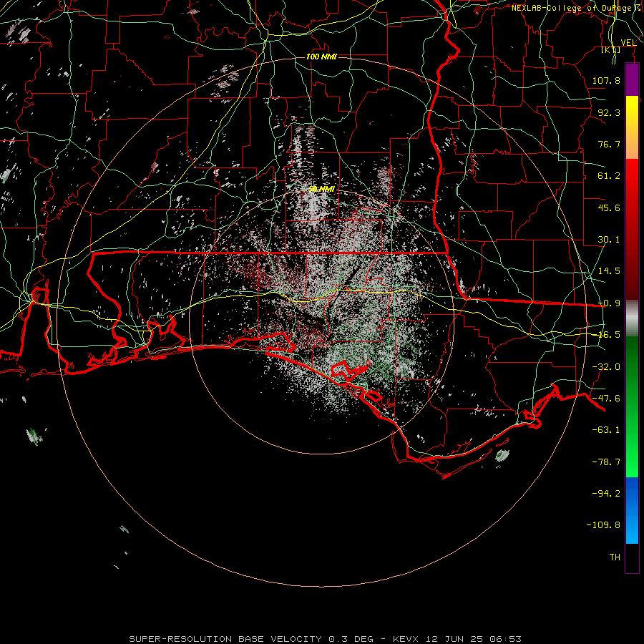The height and width of the screenshot is (644, 644).
Task: Click the 76.7 velocity scale value
Action: pos(609,144)
